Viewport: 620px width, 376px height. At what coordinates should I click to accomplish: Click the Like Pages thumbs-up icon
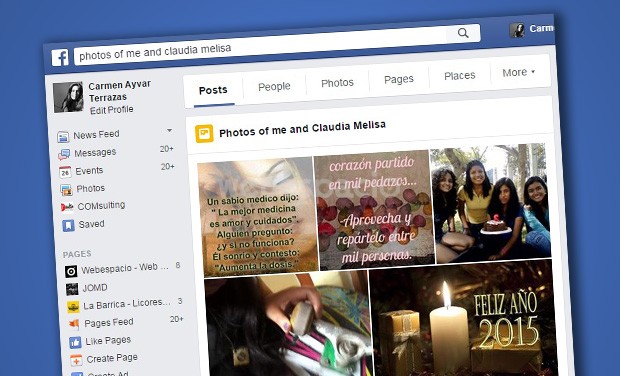coord(75,342)
